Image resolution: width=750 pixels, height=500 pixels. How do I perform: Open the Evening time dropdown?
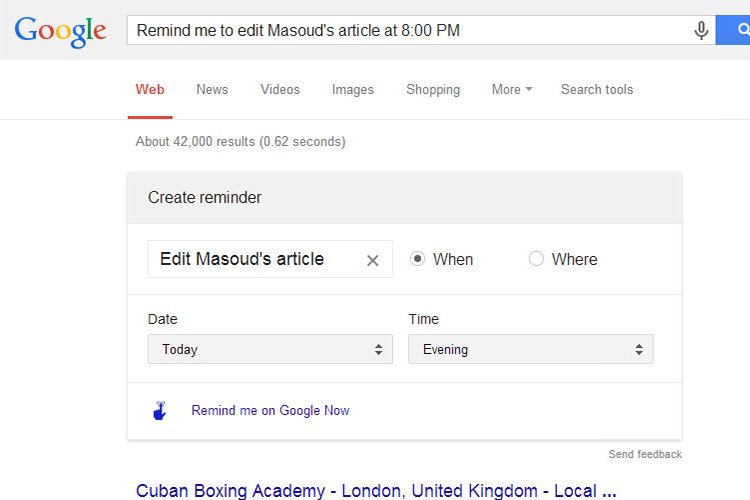530,349
